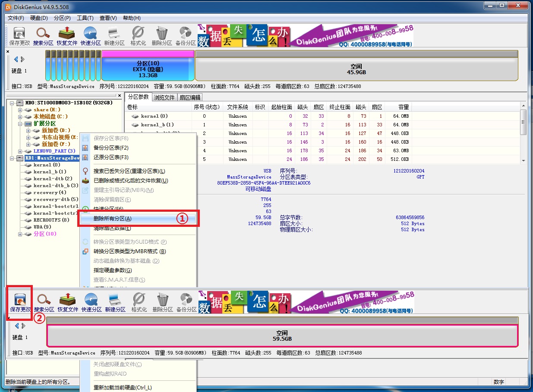This screenshot has width=533, height=392.
Task: Switch to the 浏览文件 tab
Action: click(x=164, y=97)
